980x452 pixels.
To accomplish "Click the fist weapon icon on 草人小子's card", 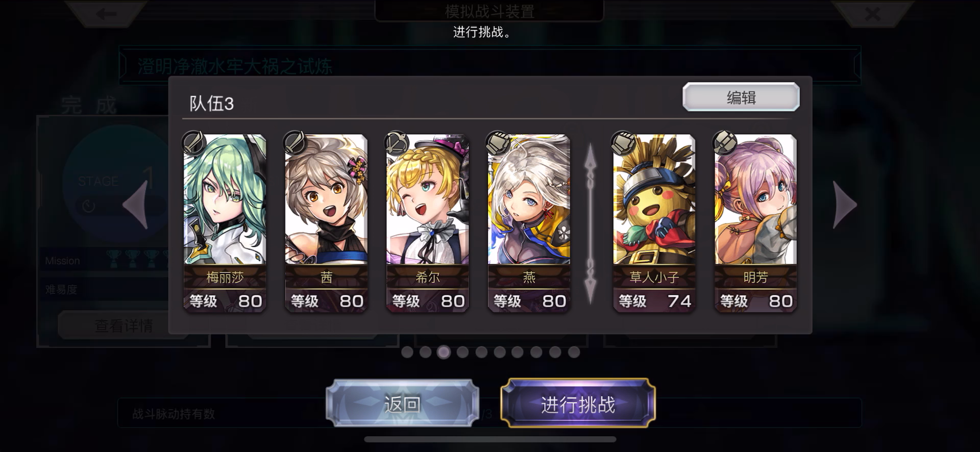I will (x=624, y=143).
